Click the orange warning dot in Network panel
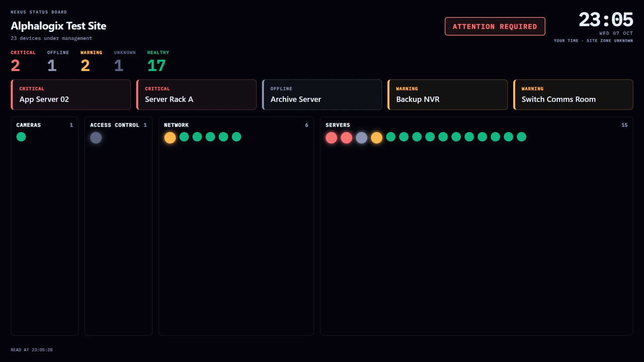This screenshot has height=362, width=644. [170, 138]
